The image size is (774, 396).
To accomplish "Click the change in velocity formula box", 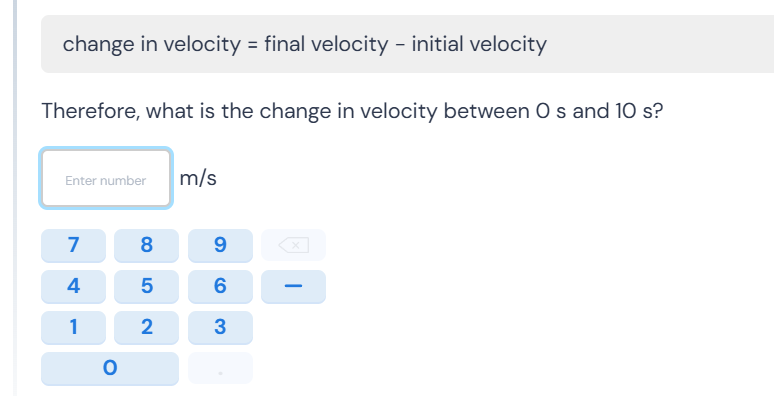I will pos(407,44).
